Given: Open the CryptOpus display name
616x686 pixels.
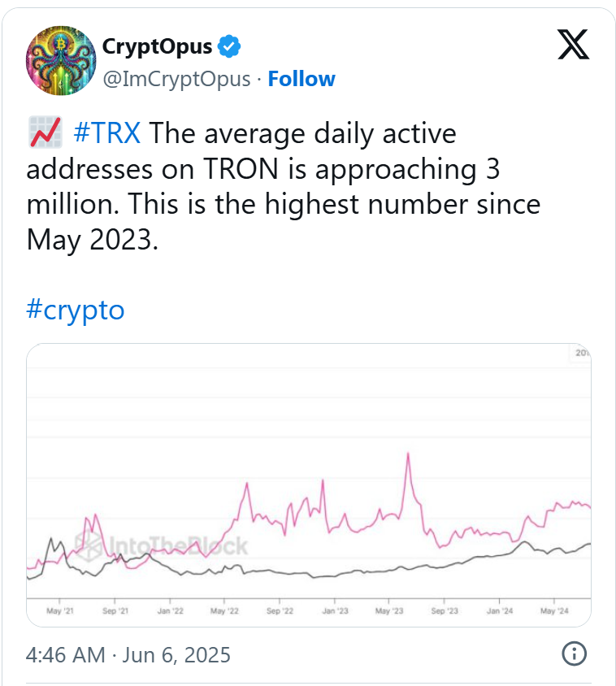Looking at the screenshot, I should 157,46.
